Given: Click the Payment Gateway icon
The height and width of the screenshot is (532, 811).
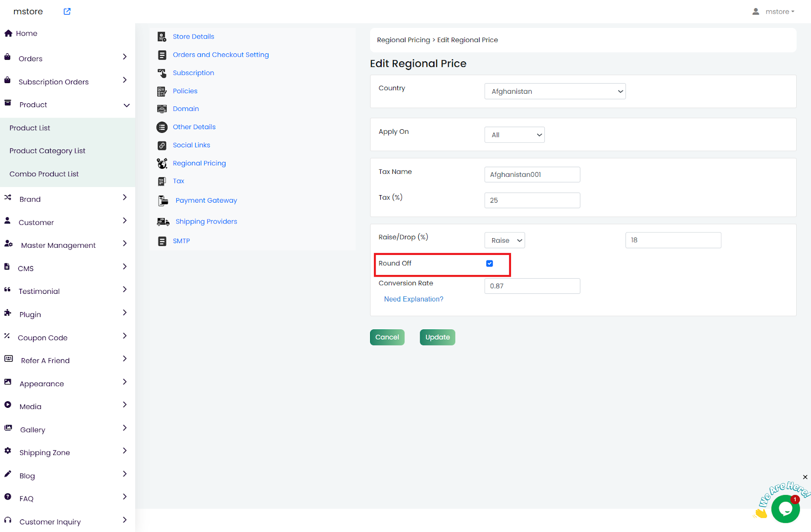Looking at the screenshot, I should [x=163, y=201].
